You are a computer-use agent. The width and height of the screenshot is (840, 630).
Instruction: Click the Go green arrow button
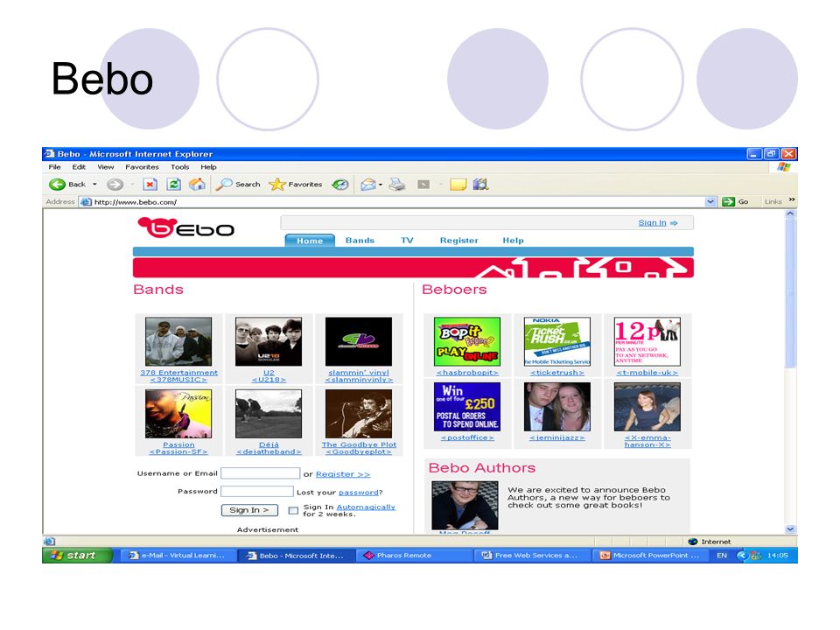click(x=735, y=202)
